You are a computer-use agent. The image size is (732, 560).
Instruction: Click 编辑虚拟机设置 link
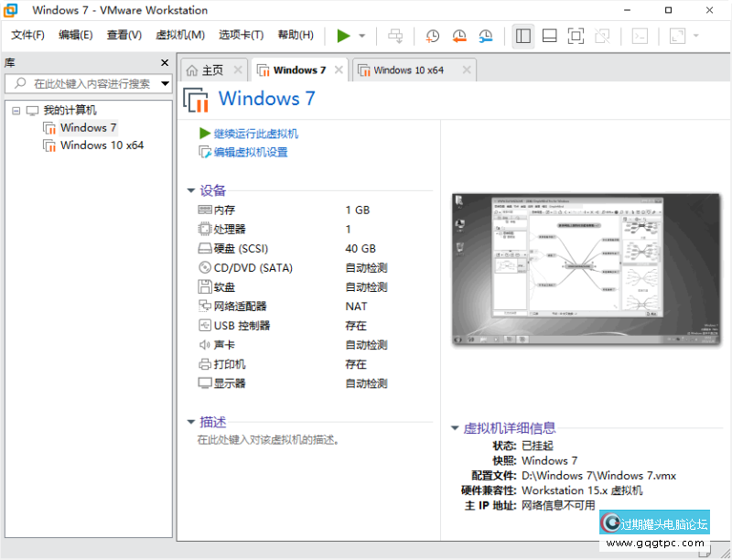[251, 153]
